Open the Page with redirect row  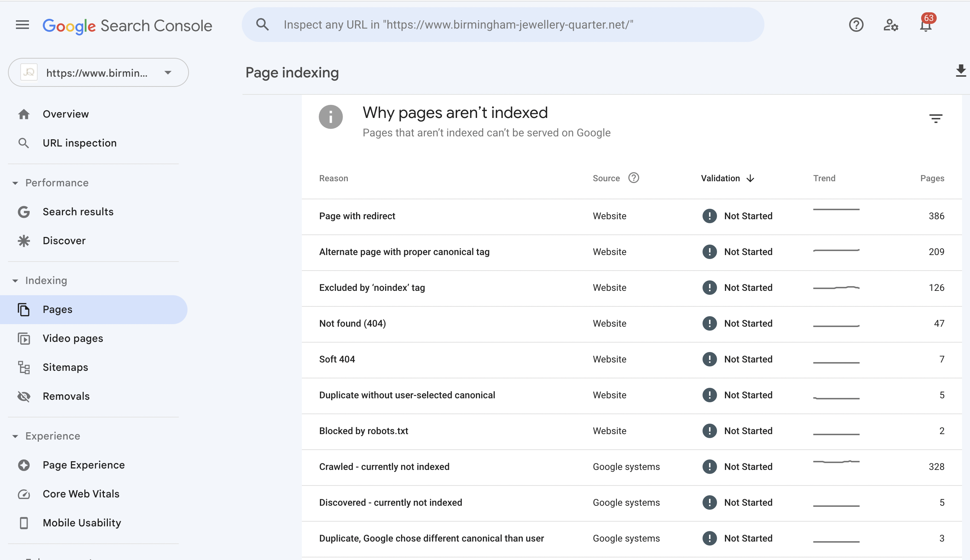[631, 216]
